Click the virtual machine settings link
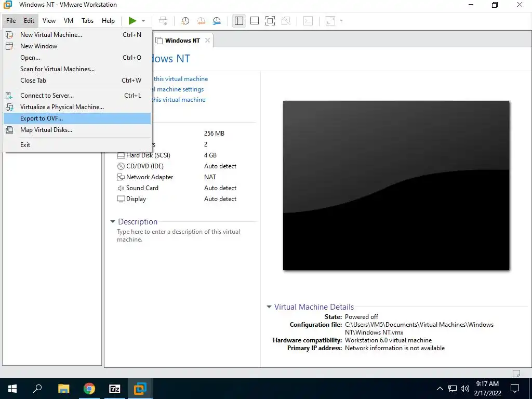 178,89
